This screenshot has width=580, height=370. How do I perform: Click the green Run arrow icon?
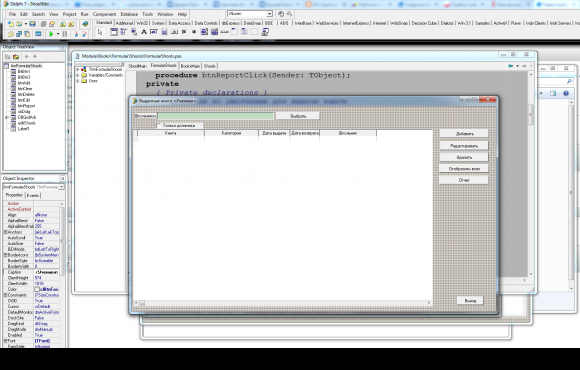[x=51, y=34]
